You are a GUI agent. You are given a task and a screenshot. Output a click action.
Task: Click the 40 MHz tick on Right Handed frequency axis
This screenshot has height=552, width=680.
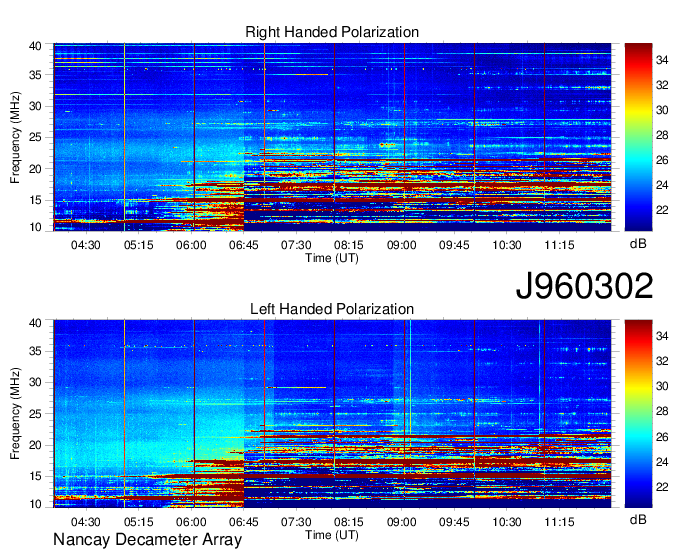click(x=35, y=46)
